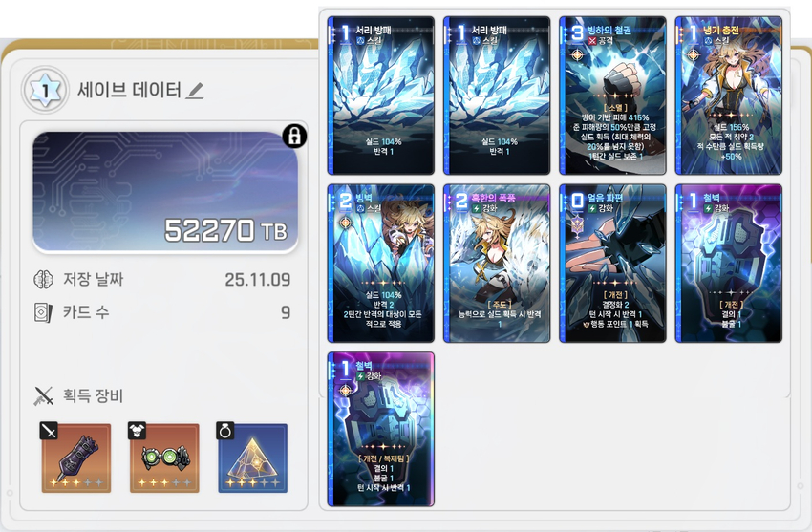Select the green goggles armor equipment icon

[x=164, y=458]
